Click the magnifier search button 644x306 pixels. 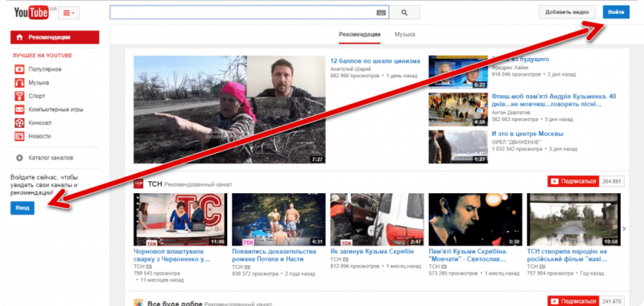[405, 13]
